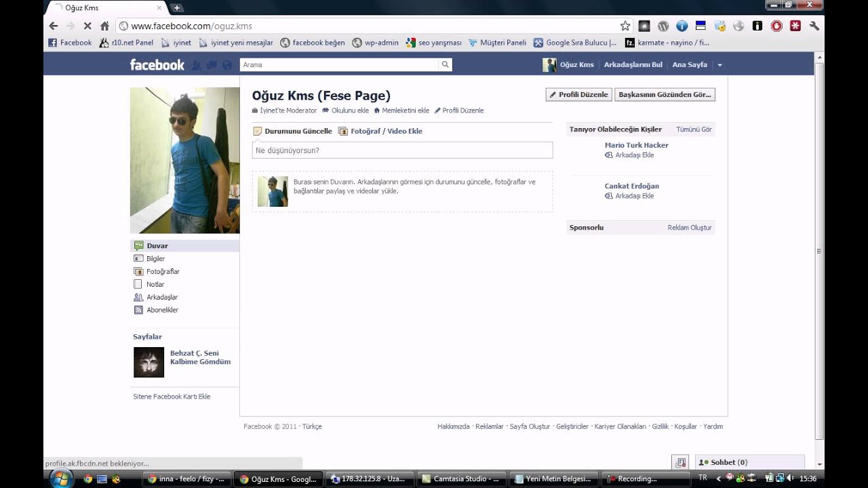Open Yardım footer link
This screenshot has height=488, width=868.
tap(713, 426)
